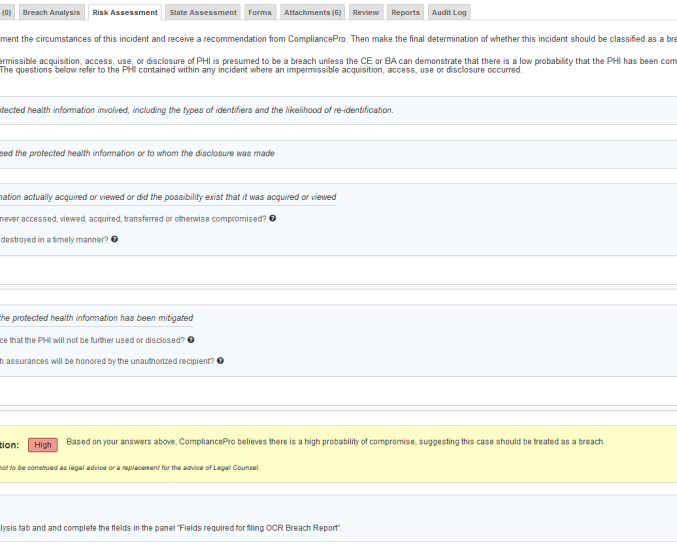This screenshot has height=545, width=677.
Task: Open the Attachments (6) tab
Action: [312, 12]
